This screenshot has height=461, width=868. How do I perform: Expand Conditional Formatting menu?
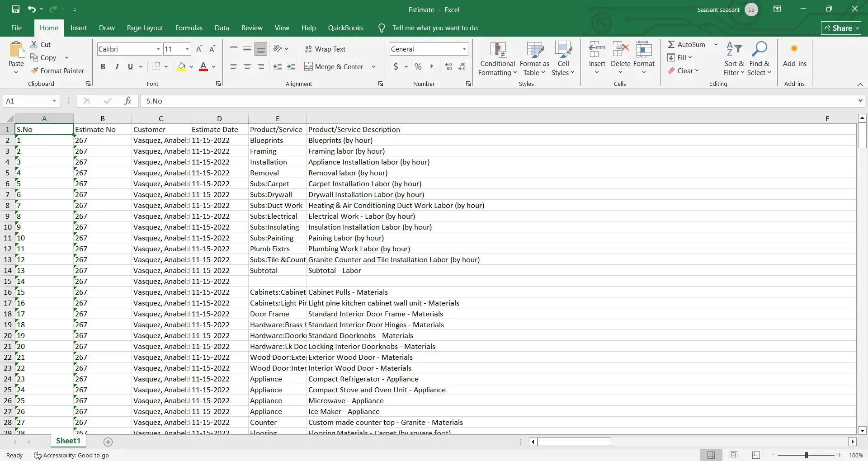point(497,59)
